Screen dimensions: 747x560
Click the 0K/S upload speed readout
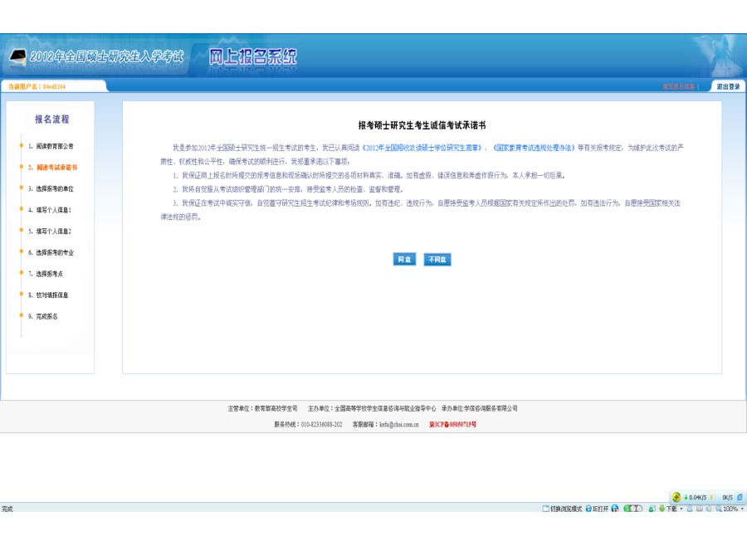[727, 497]
